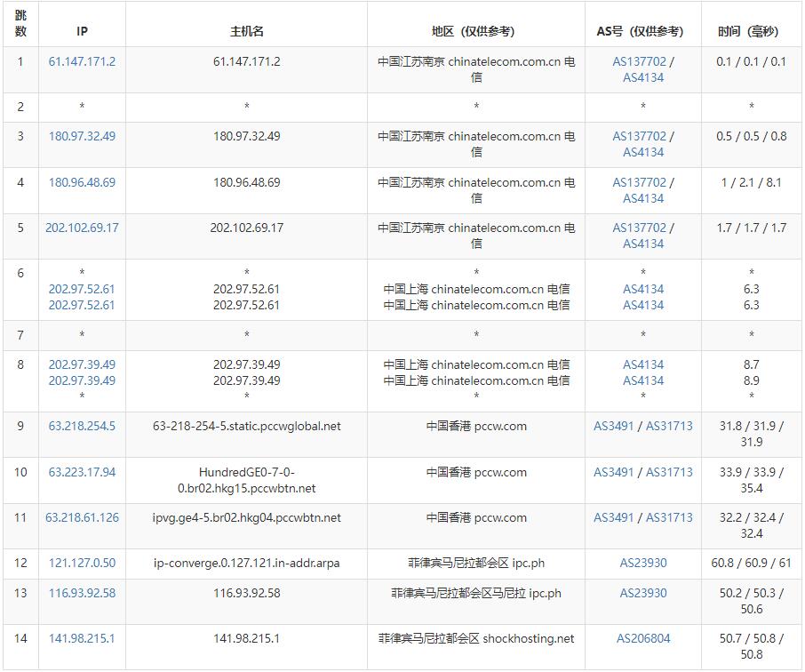Click hostname cell 141.98.215.1 in hop 14
The image size is (805, 672).
(x=246, y=638)
